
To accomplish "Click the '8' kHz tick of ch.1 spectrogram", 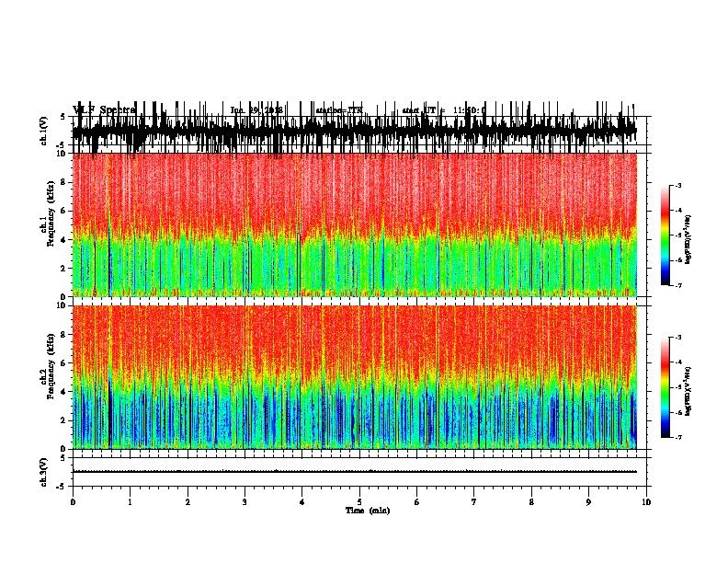I will [63, 182].
